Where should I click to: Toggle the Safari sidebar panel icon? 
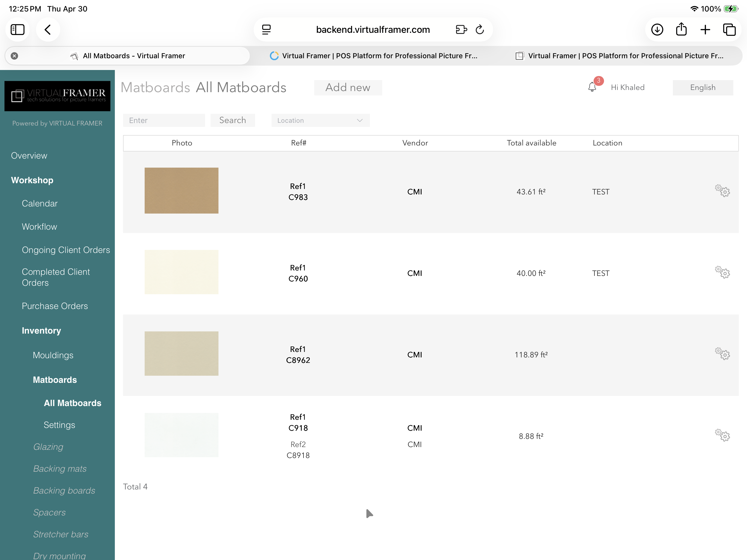[x=17, y=30]
